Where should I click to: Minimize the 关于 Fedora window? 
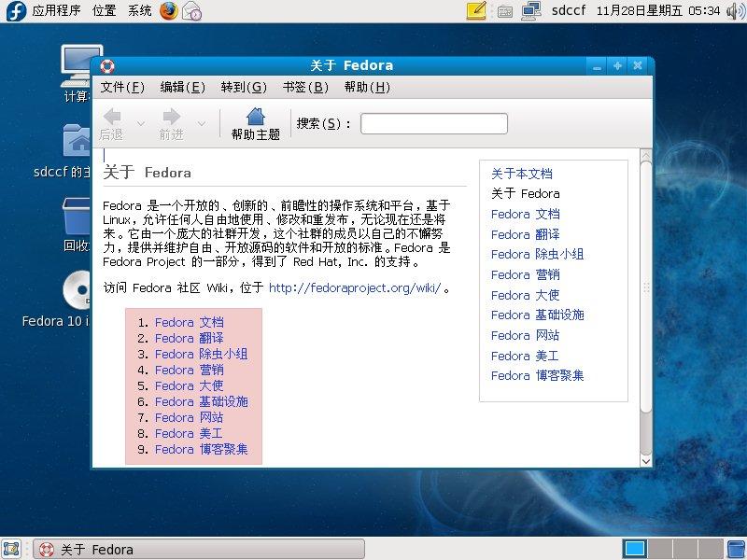click(597, 65)
